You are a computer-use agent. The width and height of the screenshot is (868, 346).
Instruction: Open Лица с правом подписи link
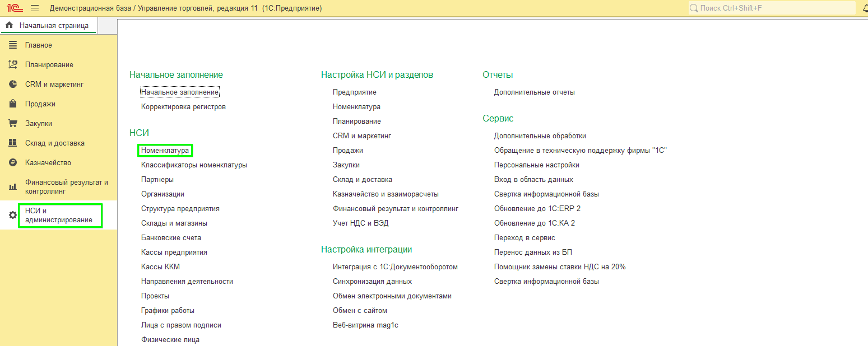[x=181, y=325]
